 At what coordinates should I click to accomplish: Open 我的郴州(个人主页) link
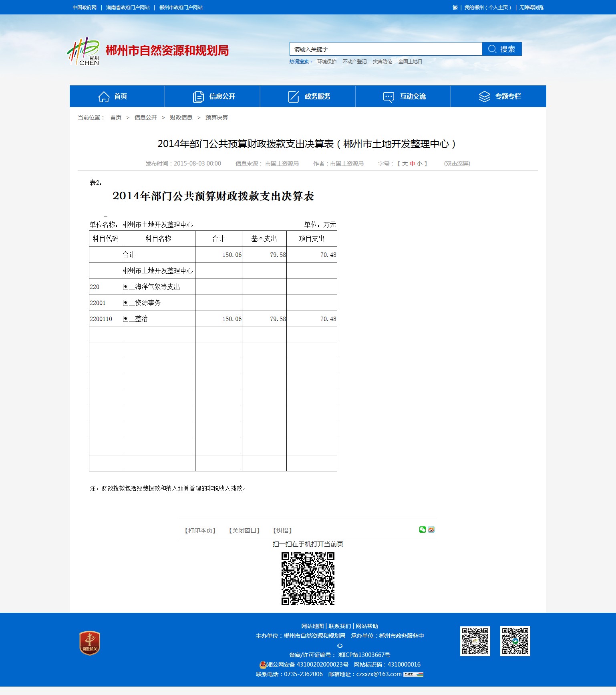click(488, 8)
